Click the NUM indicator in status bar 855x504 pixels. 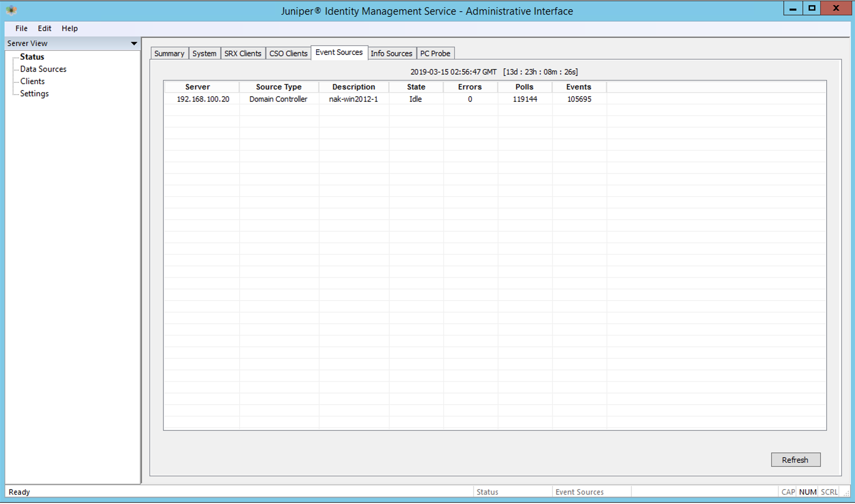[x=808, y=492]
